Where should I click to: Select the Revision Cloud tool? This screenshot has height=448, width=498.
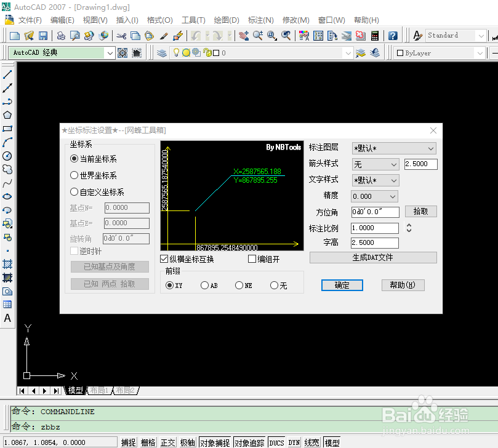tap(7, 169)
